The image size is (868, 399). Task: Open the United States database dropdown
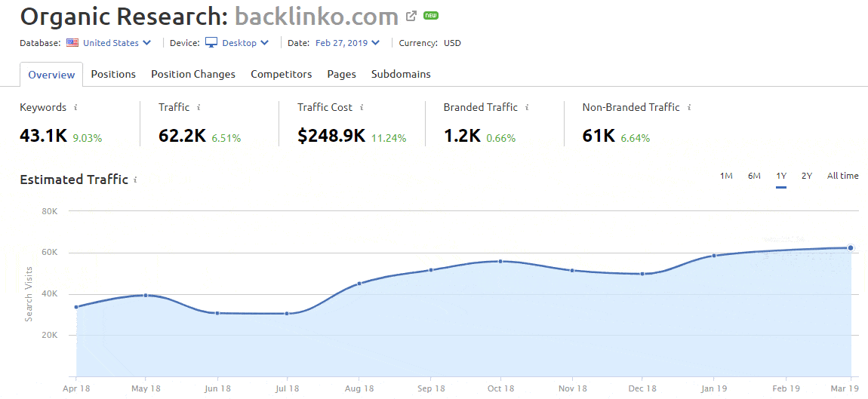(117, 42)
